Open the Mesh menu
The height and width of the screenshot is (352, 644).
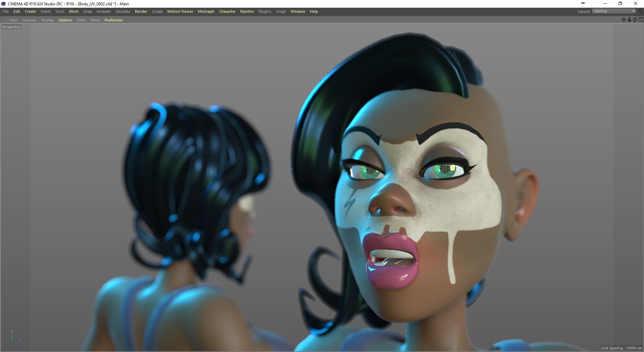(x=74, y=11)
